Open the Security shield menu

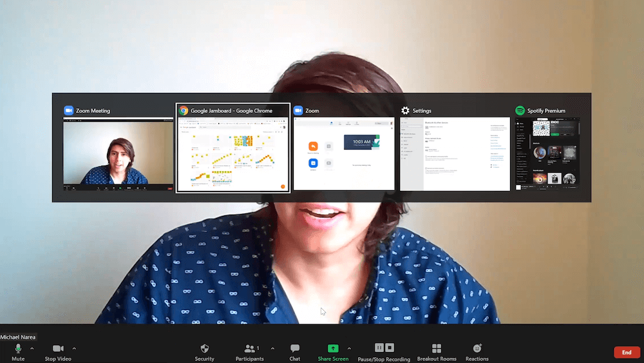[x=205, y=352]
